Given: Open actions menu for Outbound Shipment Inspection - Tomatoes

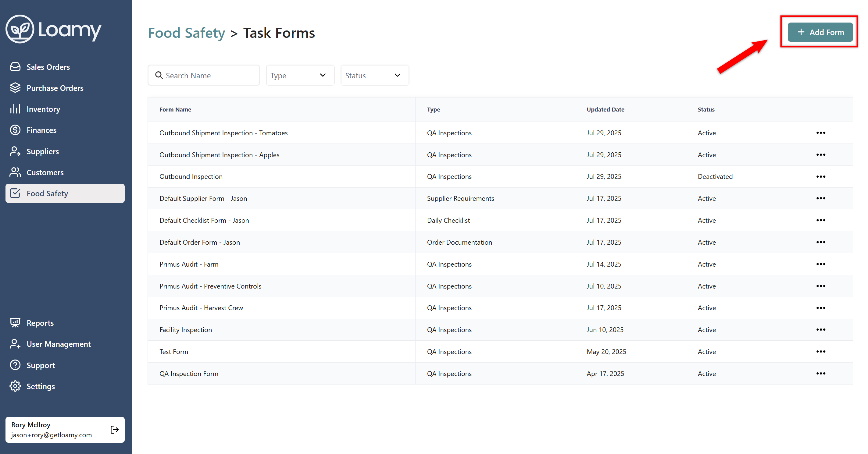Looking at the screenshot, I should coord(820,133).
